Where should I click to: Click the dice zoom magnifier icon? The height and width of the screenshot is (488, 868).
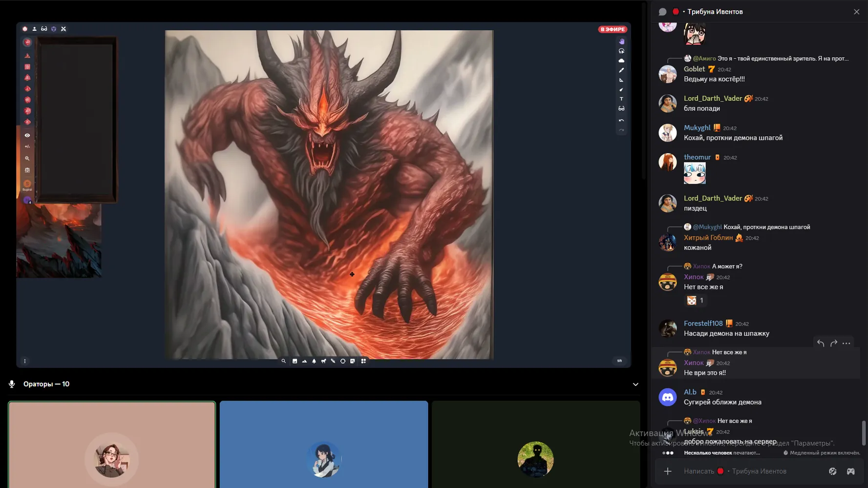[27, 159]
